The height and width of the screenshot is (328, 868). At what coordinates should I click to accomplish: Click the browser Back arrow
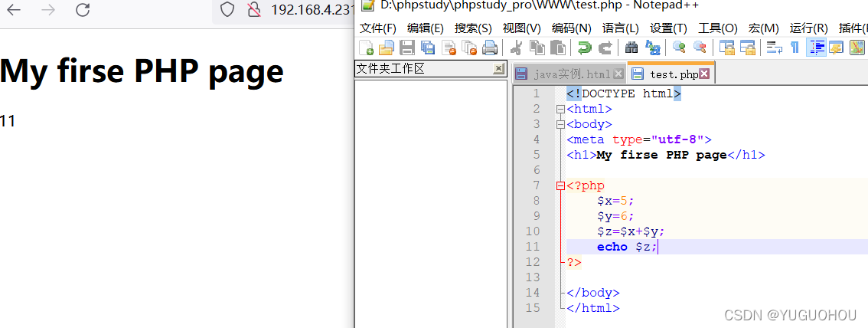(x=14, y=9)
